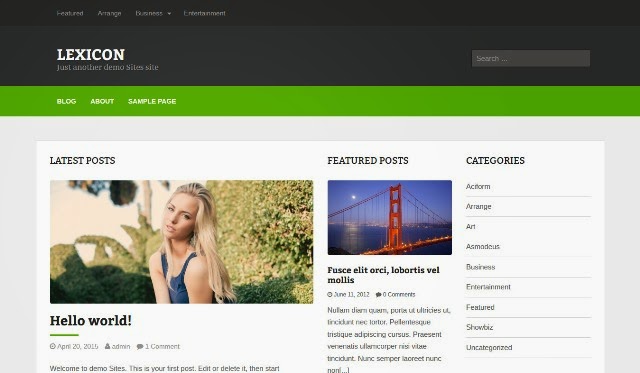Open the Golden Gate bridge featured thumbnail

[389, 218]
